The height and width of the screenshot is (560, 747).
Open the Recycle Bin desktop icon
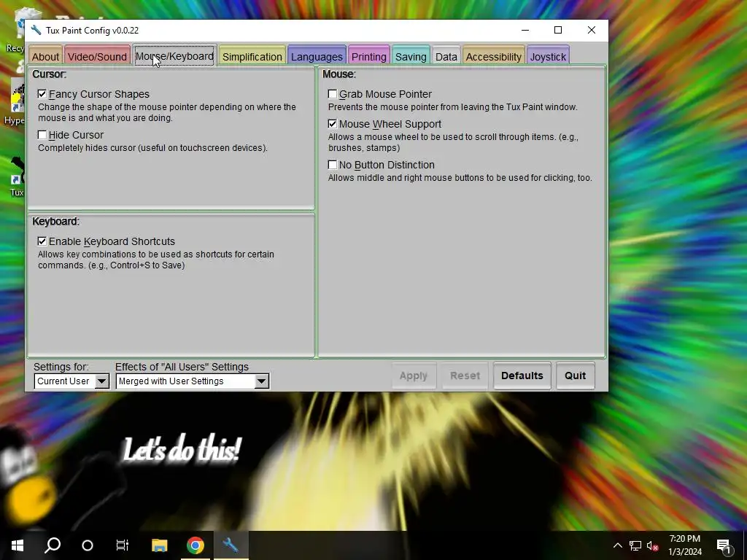[16, 29]
